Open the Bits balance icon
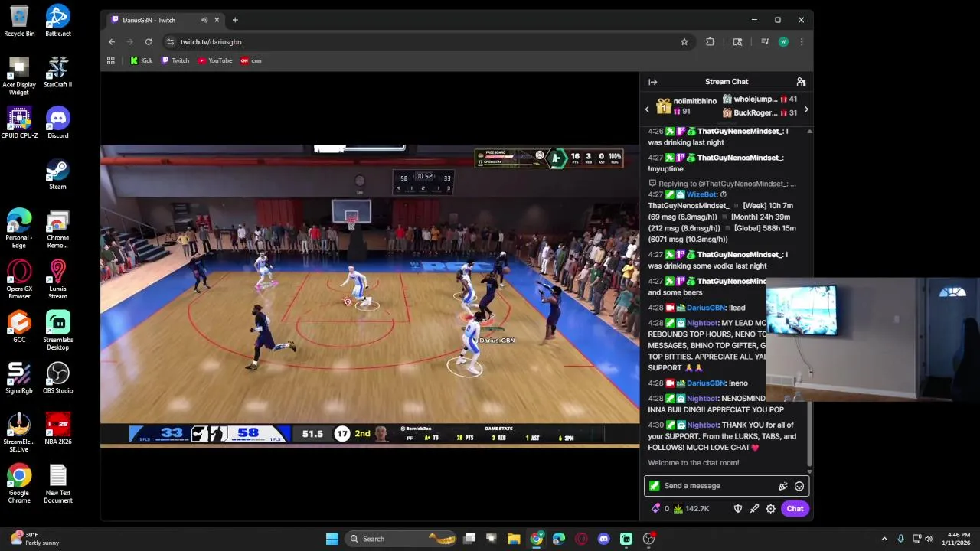The width and height of the screenshot is (980, 551). click(x=655, y=508)
